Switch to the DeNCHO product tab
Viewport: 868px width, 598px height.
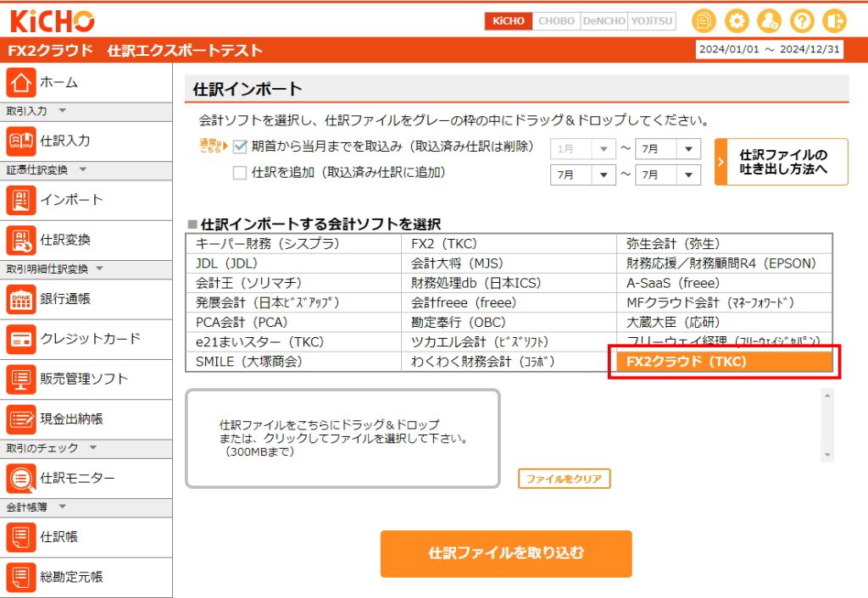pos(604,21)
